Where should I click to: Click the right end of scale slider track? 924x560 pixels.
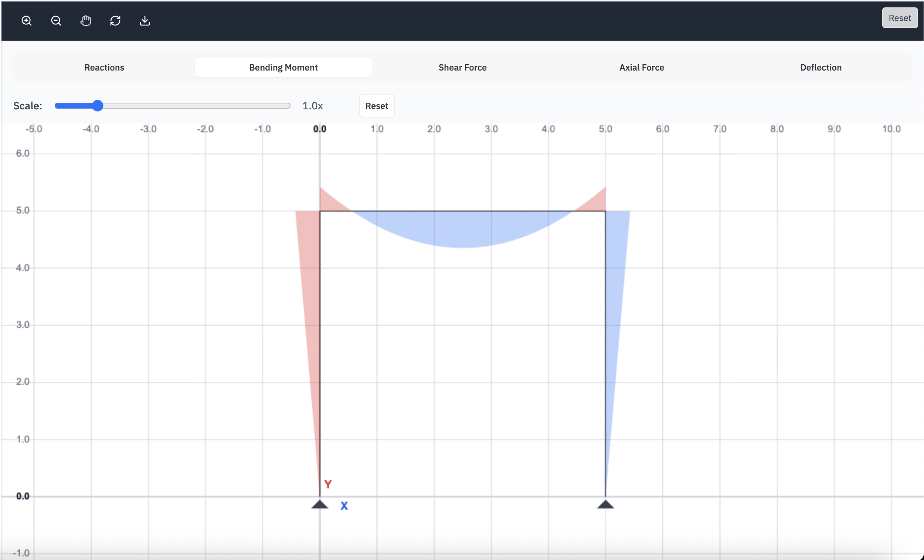click(288, 106)
